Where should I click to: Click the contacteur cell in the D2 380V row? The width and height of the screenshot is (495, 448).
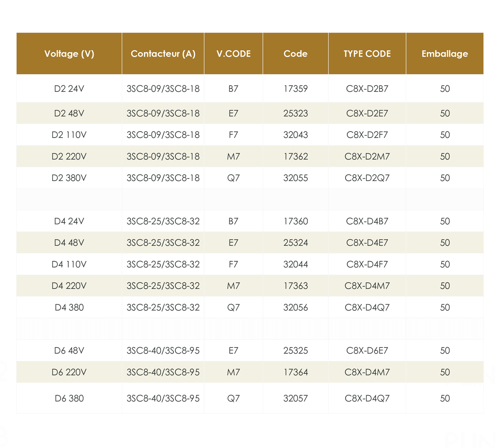[x=163, y=178]
